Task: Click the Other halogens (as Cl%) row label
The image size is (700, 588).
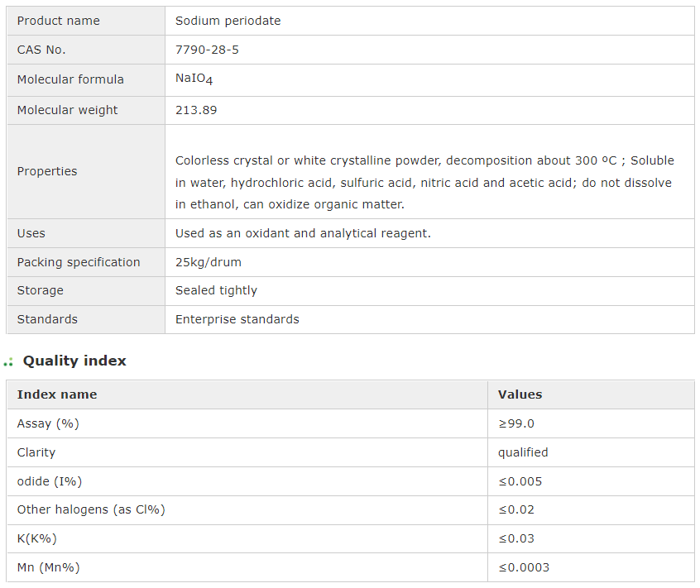Action: [91, 509]
